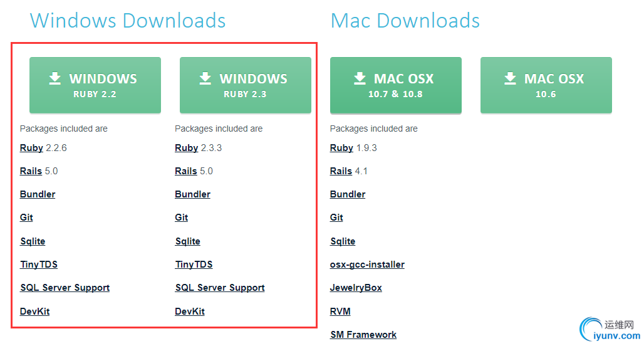This screenshot has height=346, width=644.
Task: Click version text 2.3.3
Action: click(211, 148)
